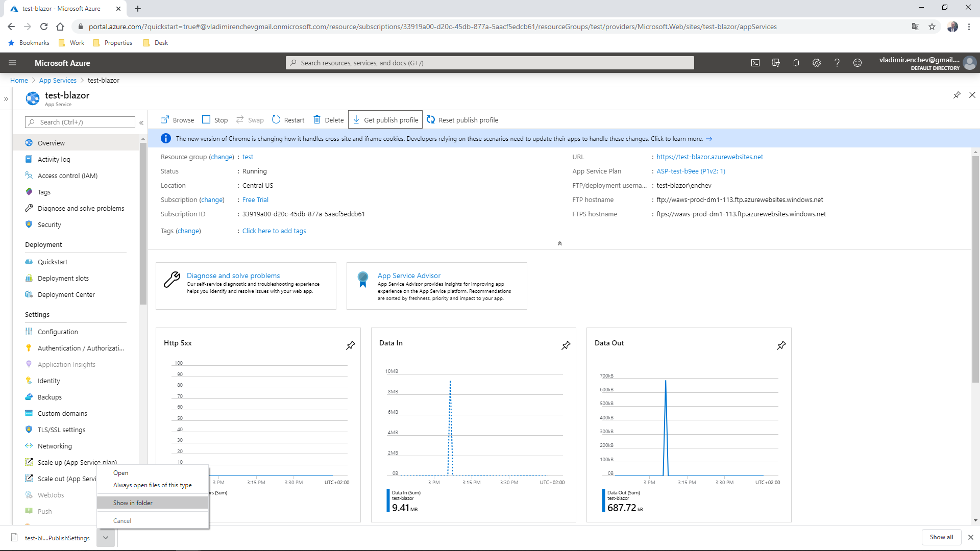Open the Directory + subscription filter icon

tap(776, 63)
